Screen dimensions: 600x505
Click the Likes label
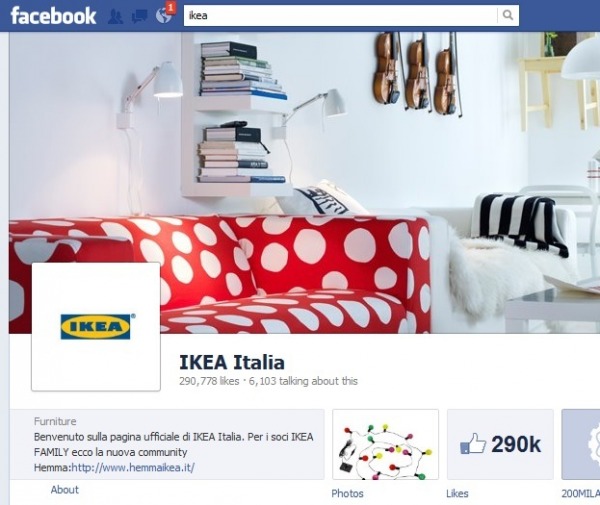pyautogui.click(x=457, y=494)
